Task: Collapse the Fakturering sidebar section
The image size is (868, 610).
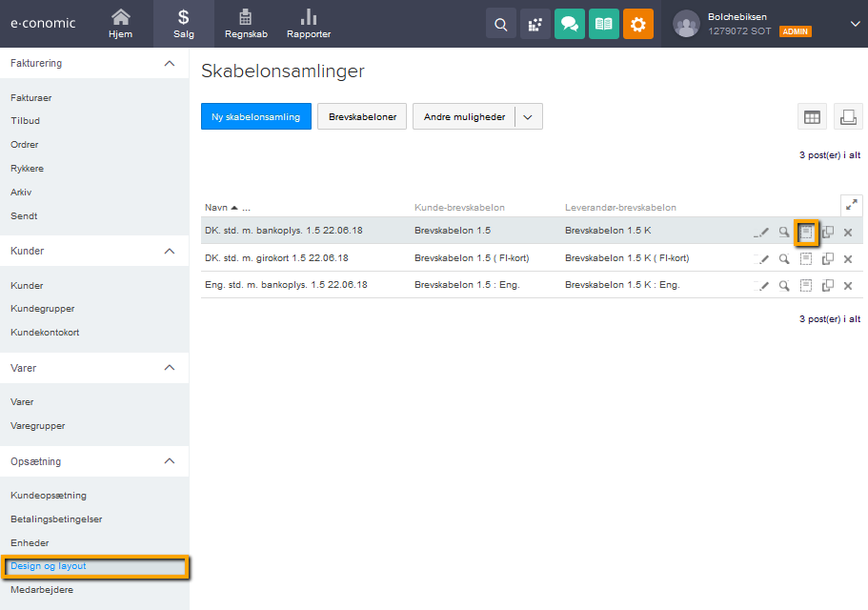Action: 170,63
